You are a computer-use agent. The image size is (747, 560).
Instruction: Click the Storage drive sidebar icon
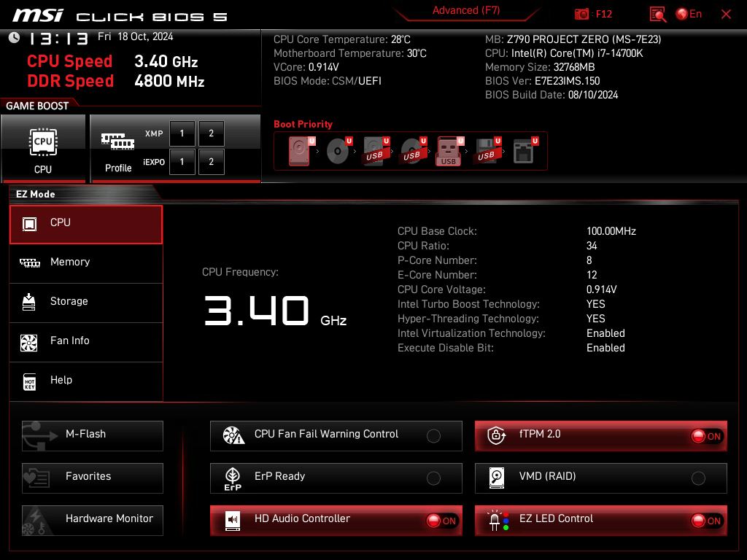point(29,302)
